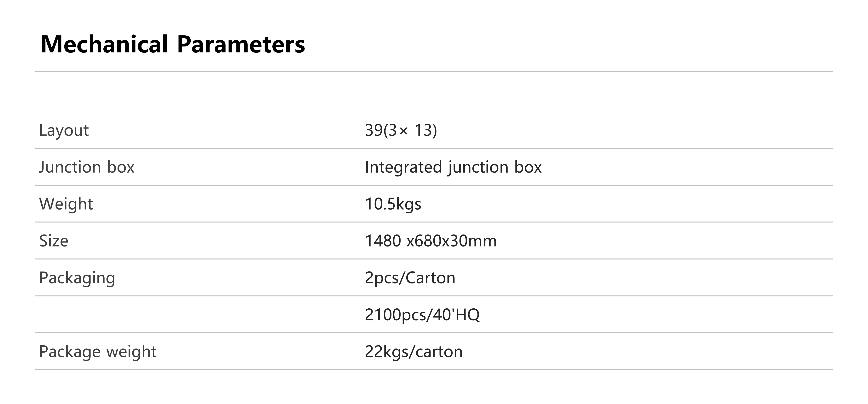The image size is (868, 404).
Task: Select the Size row label
Action: click(54, 241)
